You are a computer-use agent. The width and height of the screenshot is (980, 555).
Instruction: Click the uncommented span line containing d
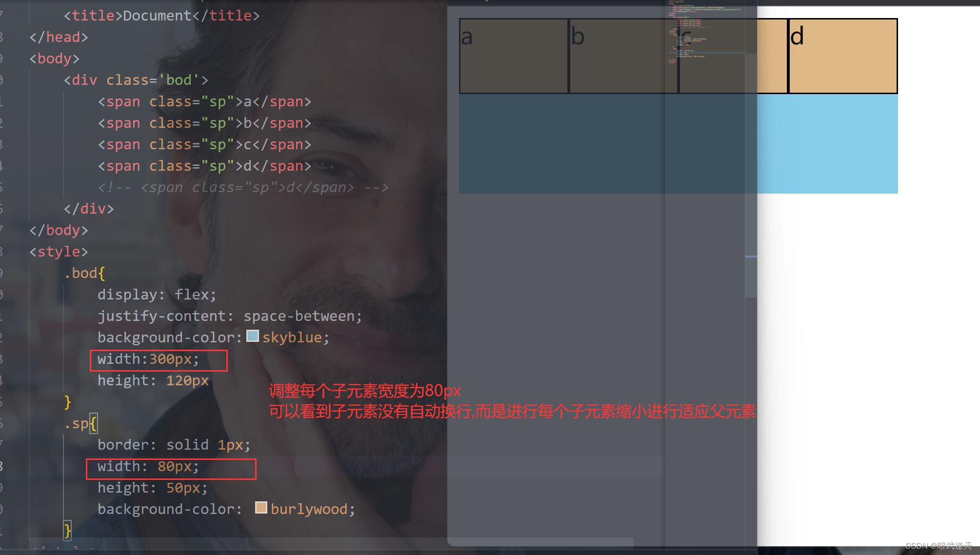204,166
